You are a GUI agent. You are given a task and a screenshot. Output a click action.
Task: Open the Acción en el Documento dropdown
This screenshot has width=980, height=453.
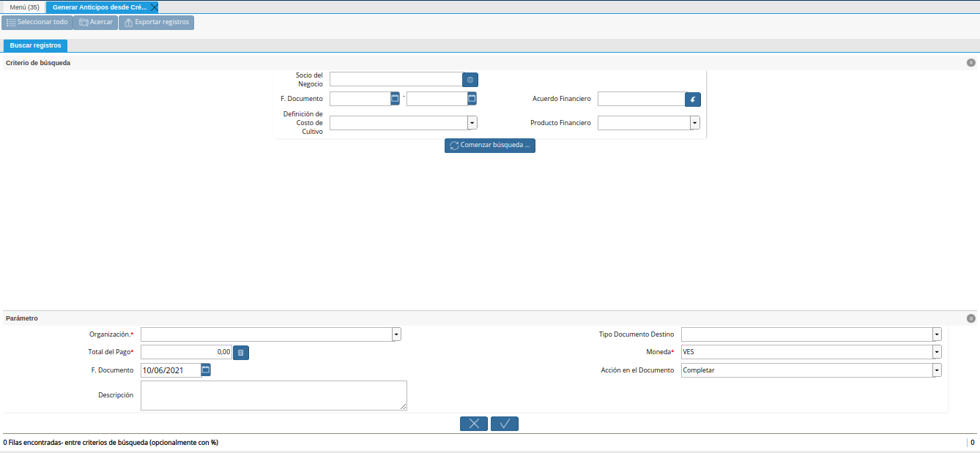coord(937,370)
